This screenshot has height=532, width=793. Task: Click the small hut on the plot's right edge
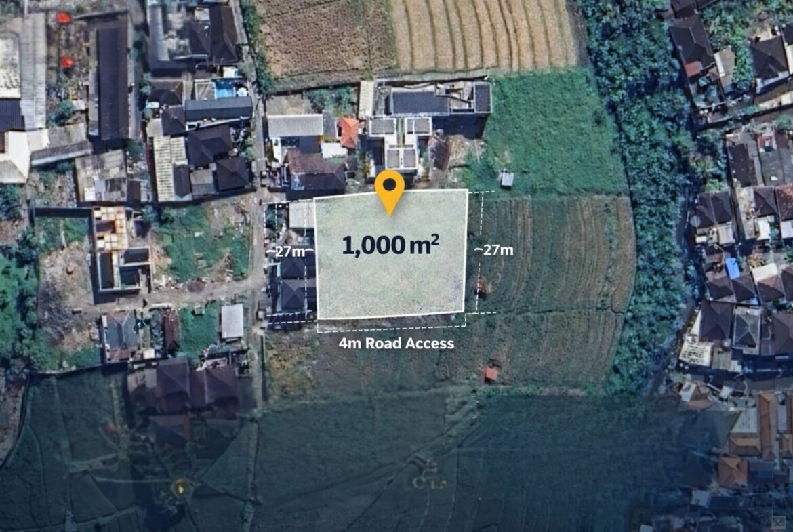tap(481, 286)
